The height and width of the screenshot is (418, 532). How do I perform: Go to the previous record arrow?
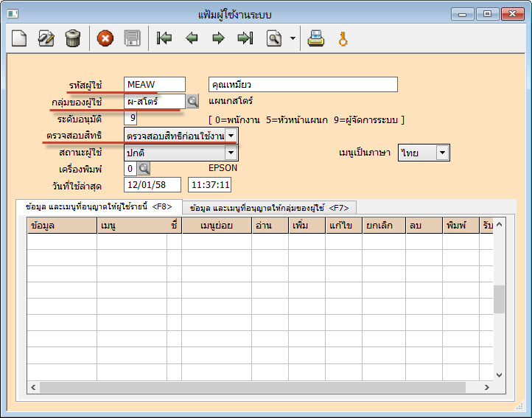(192, 38)
